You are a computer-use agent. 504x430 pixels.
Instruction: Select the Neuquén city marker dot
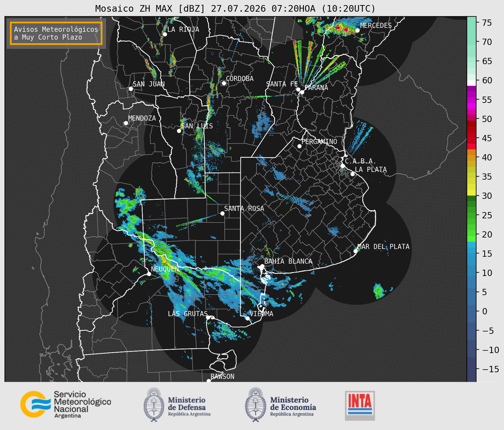[x=149, y=274]
